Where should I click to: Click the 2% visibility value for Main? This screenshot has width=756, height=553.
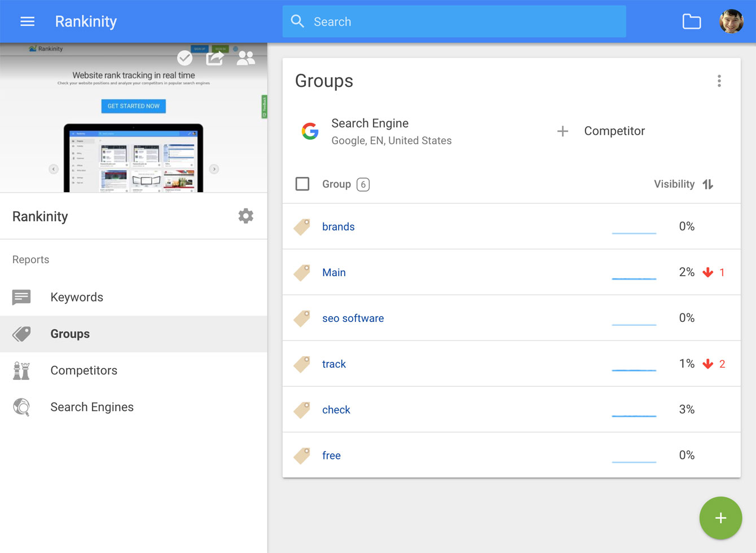coord(687,272)
